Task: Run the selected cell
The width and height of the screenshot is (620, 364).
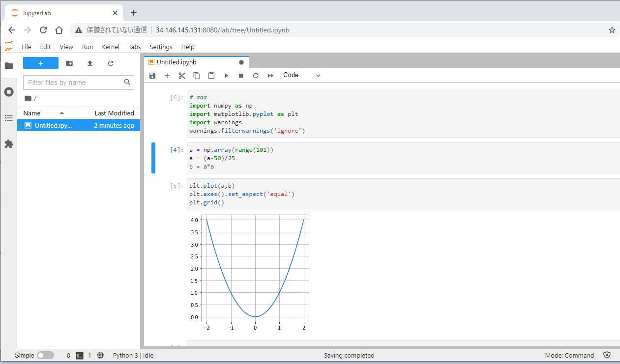Action: click(x=226, y=76)
